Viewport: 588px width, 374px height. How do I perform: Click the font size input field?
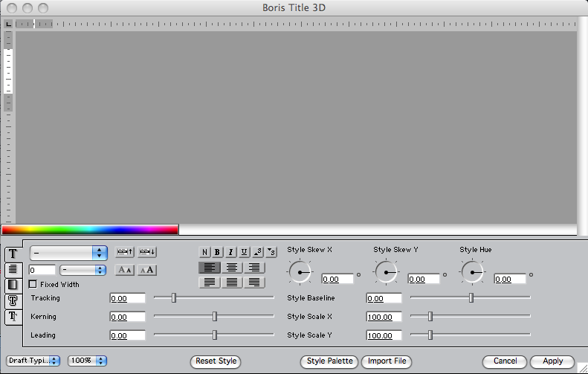(x=42, y=270)
